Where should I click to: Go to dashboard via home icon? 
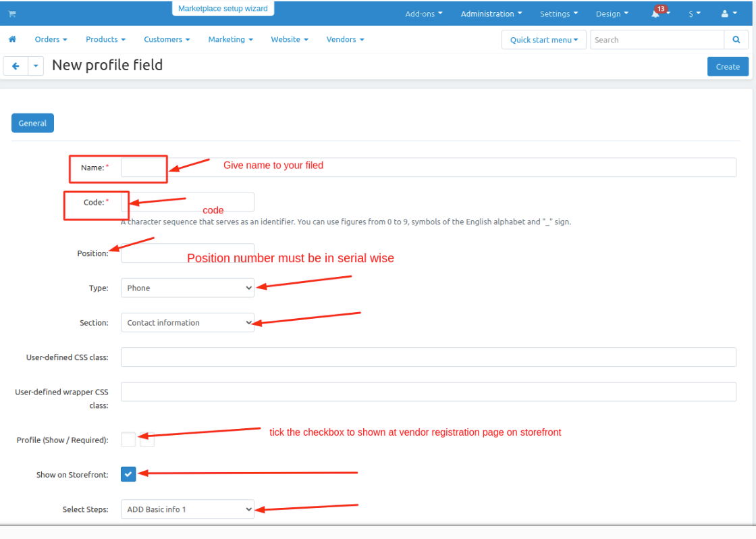[x=12, y=40]
